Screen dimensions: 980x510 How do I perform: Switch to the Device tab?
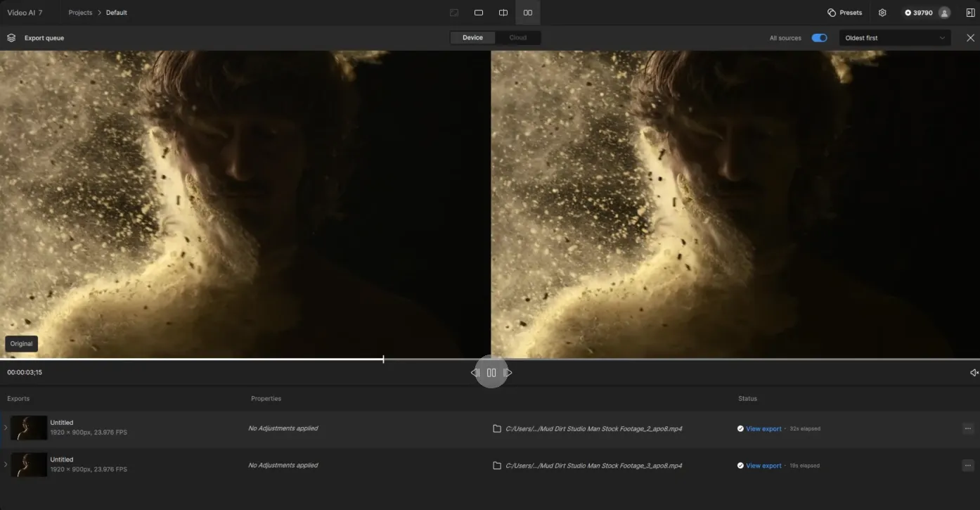[x=472, y=38]
